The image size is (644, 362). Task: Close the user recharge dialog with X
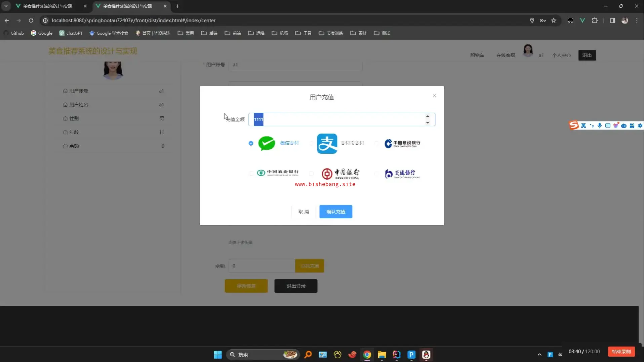click(434, 96)
